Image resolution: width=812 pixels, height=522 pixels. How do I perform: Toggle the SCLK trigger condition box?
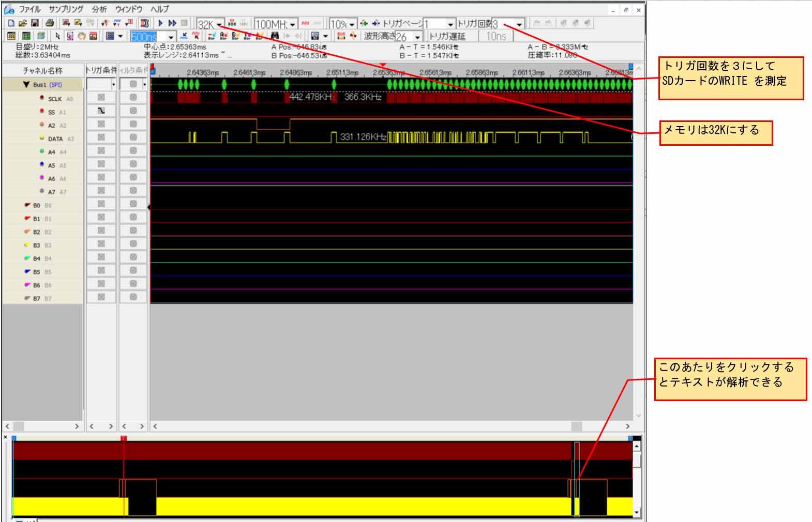(x=101, y=98)
